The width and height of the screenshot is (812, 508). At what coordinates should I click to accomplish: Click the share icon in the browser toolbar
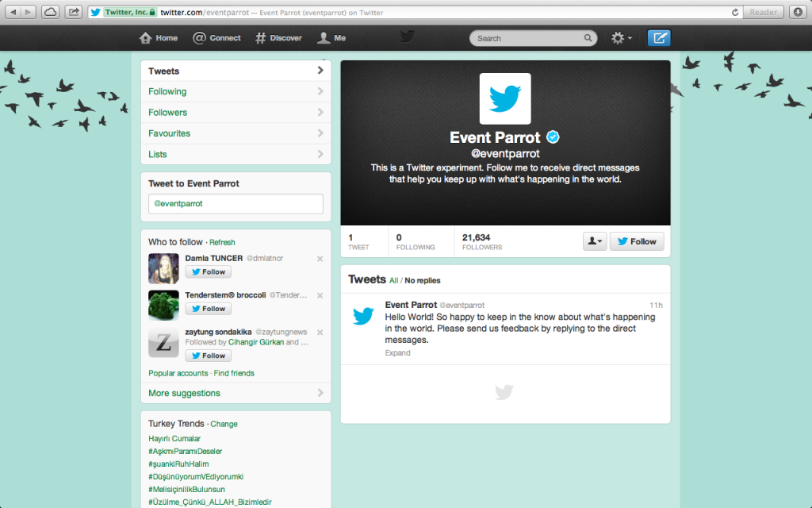[x=72, y=12]
